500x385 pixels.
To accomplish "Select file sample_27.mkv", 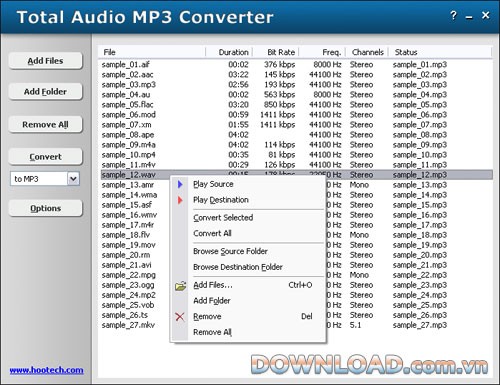I will [128, 325].
